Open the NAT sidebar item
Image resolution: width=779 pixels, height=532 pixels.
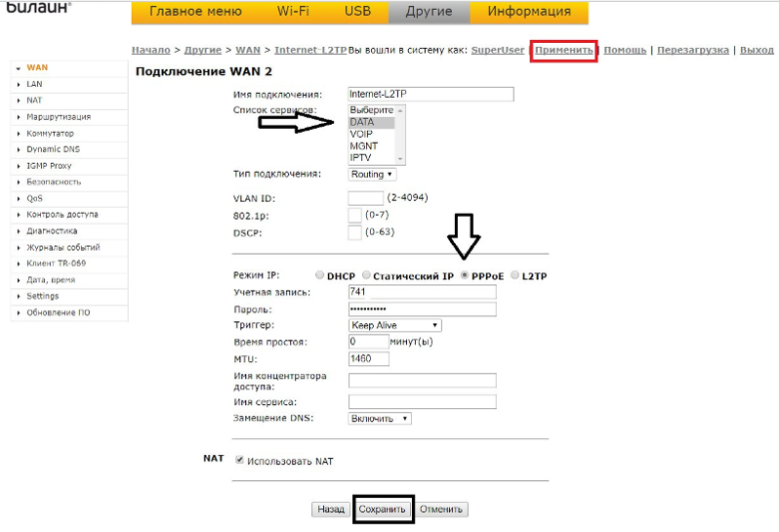[x=34, y=101]
